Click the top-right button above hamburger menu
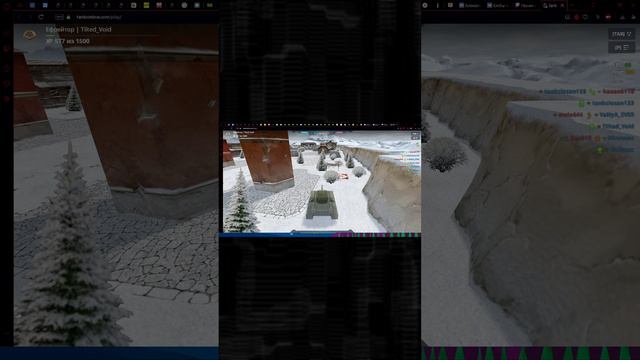The image size is (640, 360). 621,34
